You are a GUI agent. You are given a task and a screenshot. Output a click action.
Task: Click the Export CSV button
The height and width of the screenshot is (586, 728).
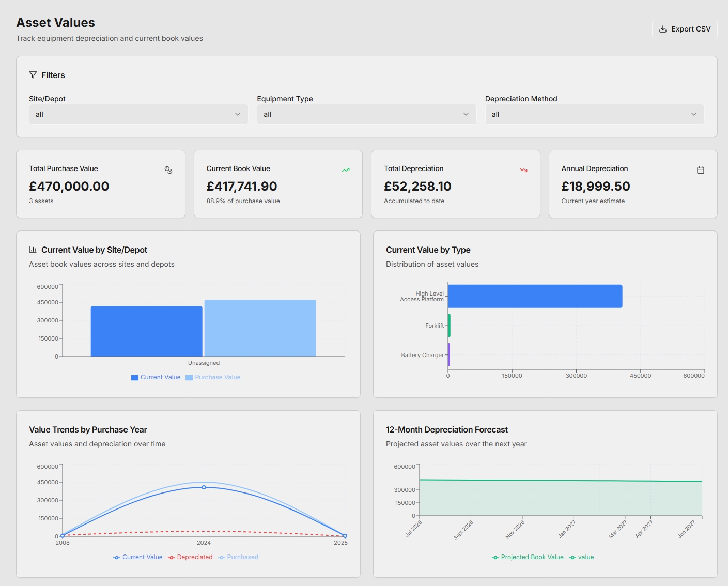pyautogui.click(x=685, y=29)
